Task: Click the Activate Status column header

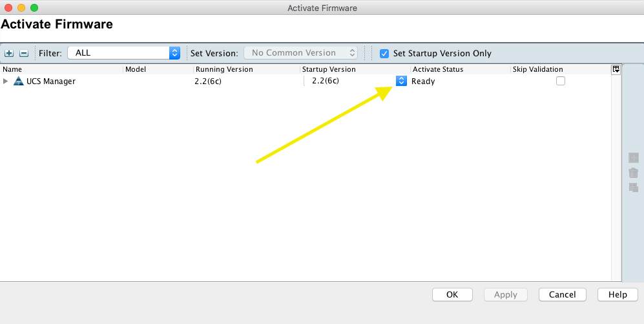Action: [x=438, y=69]
